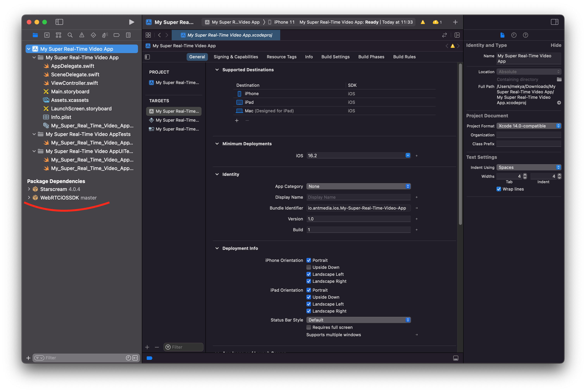Switch to Build Settings tab
The height and width of the screenshot is (392, 586).
pyautogui.click(x=335, y=57)
